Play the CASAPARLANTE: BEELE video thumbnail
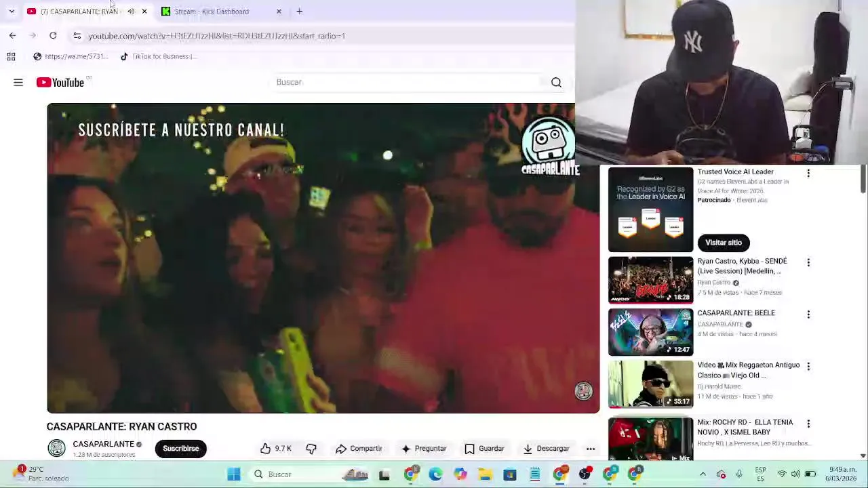868x488 pixels. click(x=650, y=332)
